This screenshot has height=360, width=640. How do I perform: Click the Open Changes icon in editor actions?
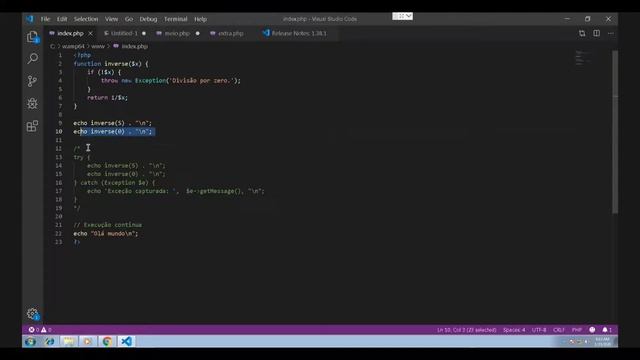point(582,33)
